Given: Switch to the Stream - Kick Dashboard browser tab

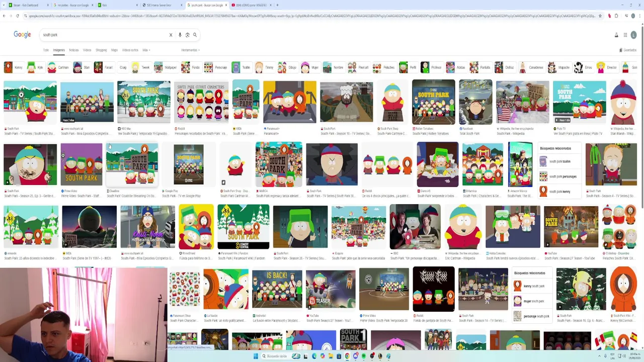Looking at the screenshot, I should tap(29, 5).
